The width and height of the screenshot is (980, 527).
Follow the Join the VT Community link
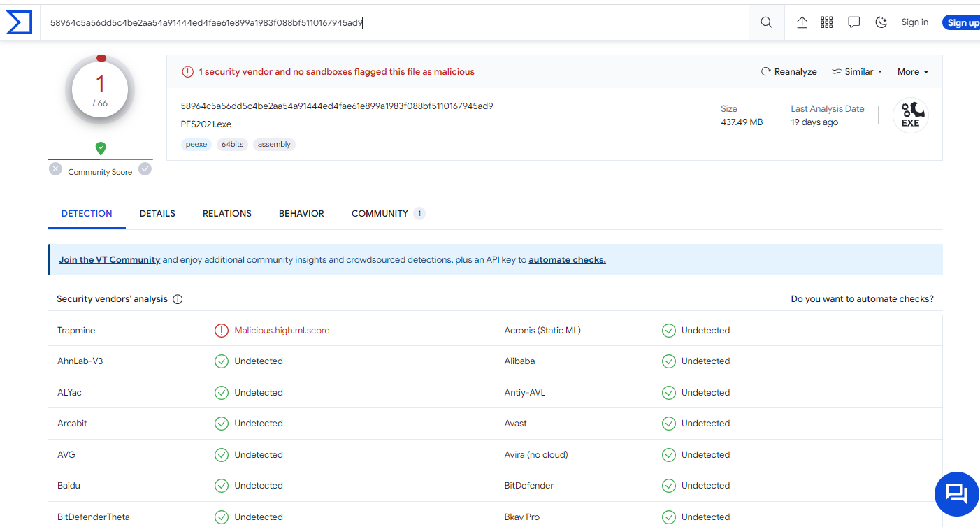point(110,260)
